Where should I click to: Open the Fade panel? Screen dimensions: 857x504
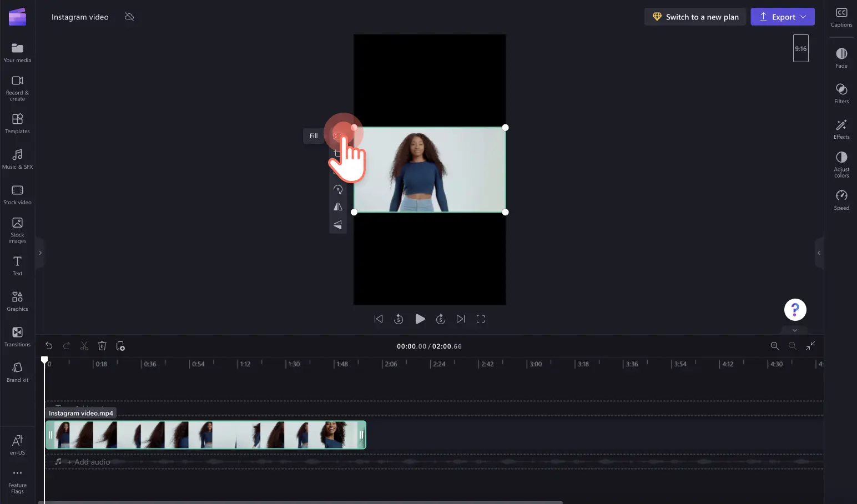click(x=841, y=57)
